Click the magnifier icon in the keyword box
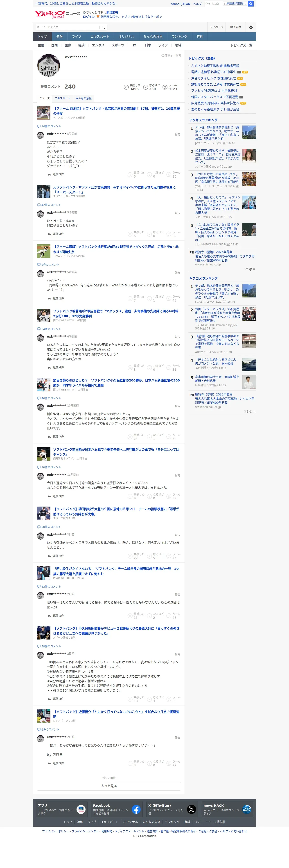The image size is (289, 868). pyautogui.click(x=103, y=27)
